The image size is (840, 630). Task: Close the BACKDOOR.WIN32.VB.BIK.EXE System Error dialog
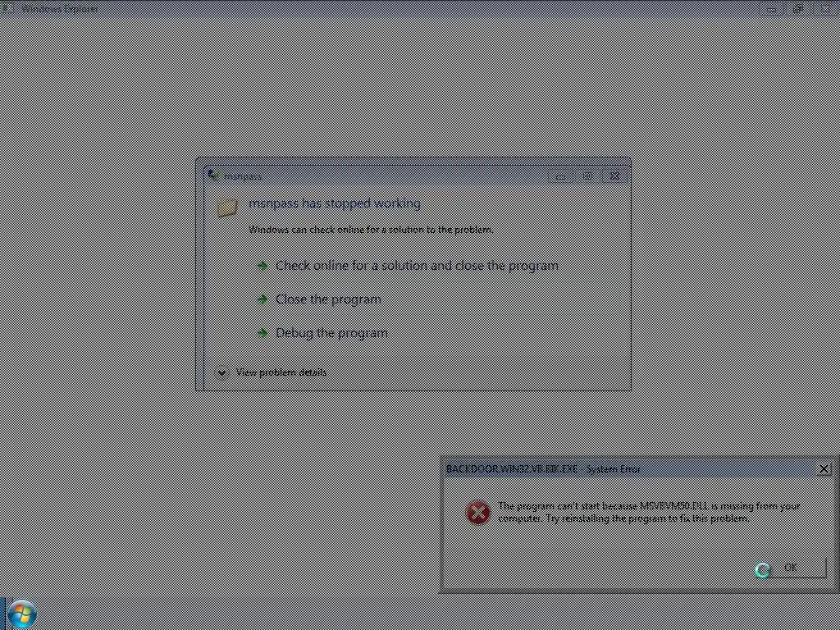(824, 468)
